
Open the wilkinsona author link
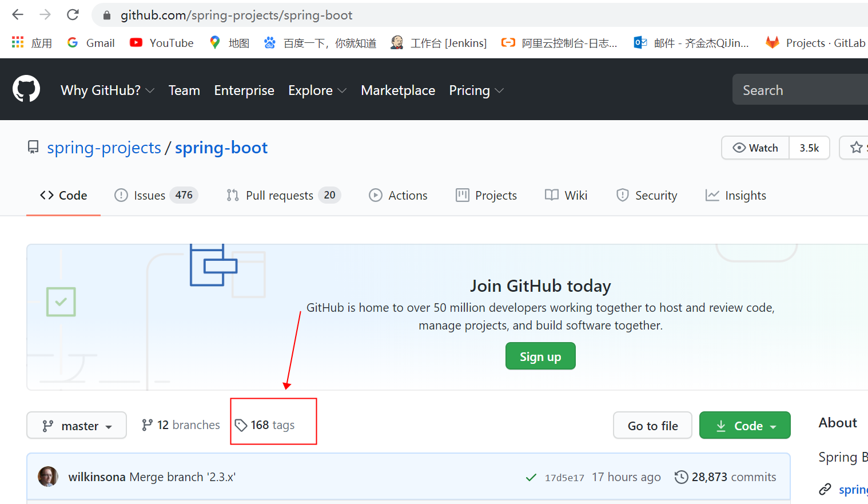point(97,477)
